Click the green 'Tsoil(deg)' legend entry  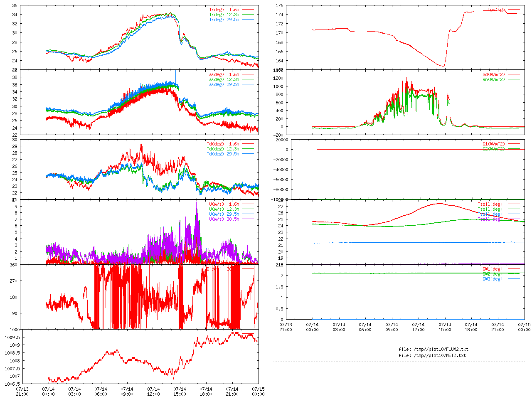click(x=490, y=209)
